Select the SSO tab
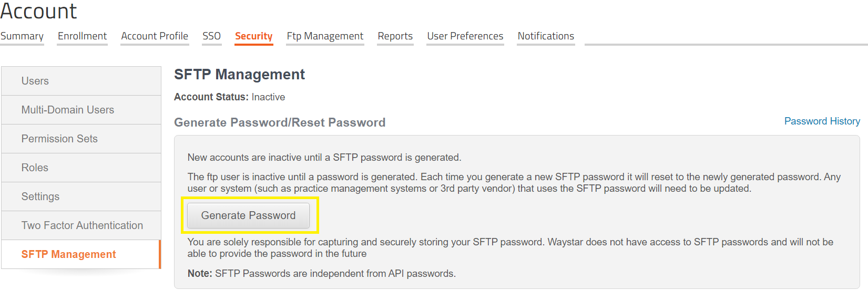This screenshot has height=290, width=868. pos(211,36)
